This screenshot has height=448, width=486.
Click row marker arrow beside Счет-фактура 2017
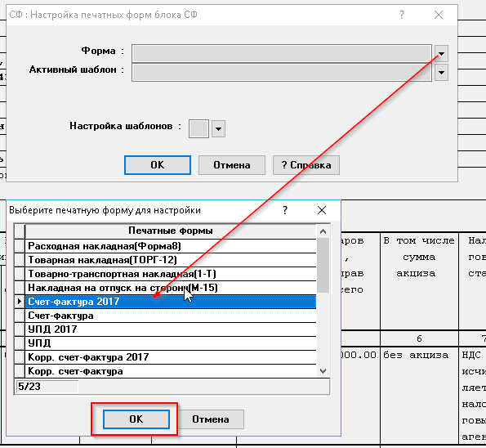(20, 302)
